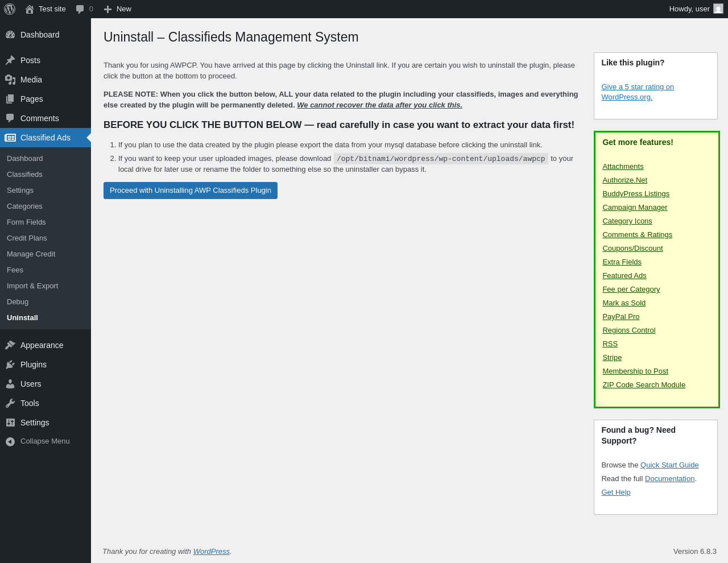
Task: Click the Tools wrench icon
Action: point(10,403)
